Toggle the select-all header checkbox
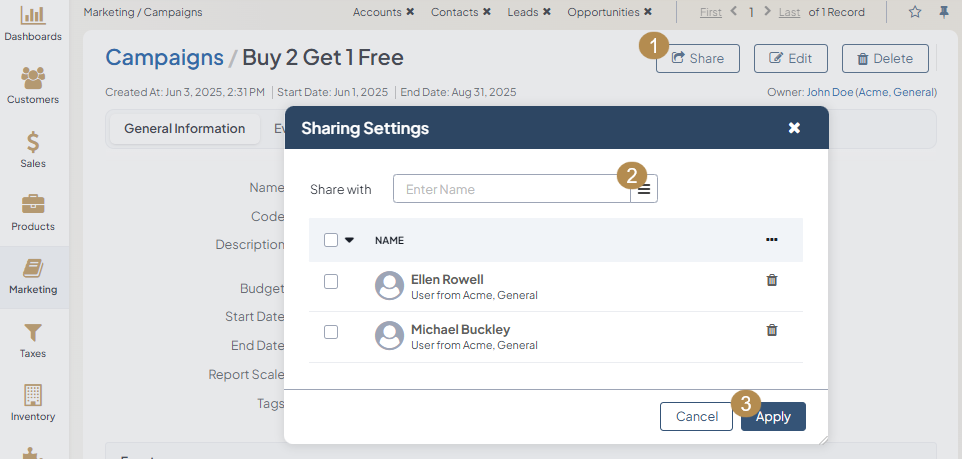This screenshot has height=459, width=962. 331,240
